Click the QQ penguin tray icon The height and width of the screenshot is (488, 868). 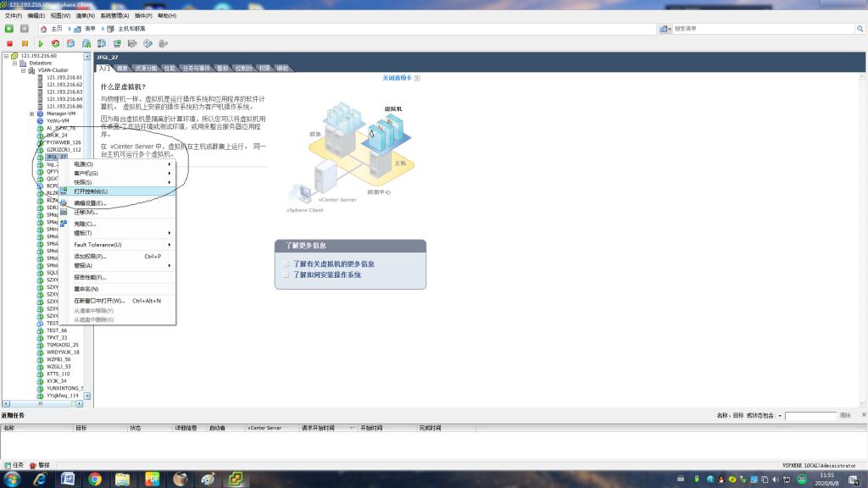click(x=721, y=480)
